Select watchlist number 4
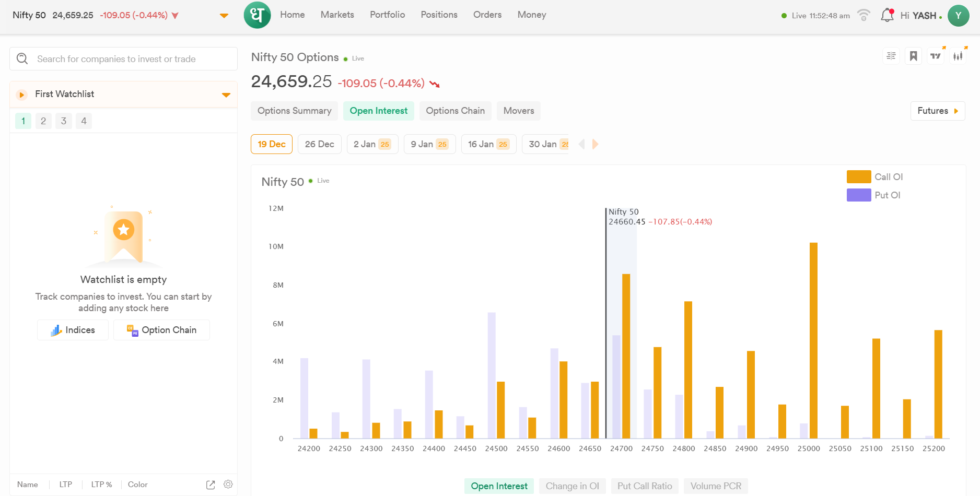 click(84, 121)
